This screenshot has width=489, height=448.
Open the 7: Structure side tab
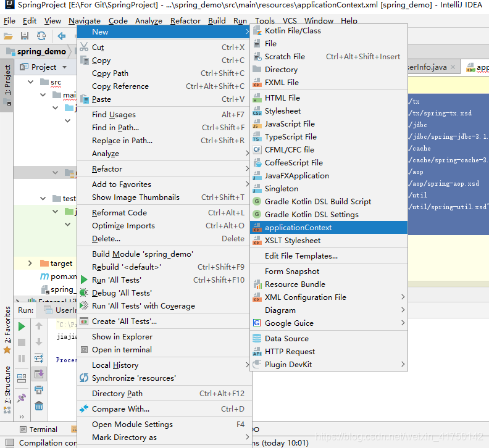point(7,389)
